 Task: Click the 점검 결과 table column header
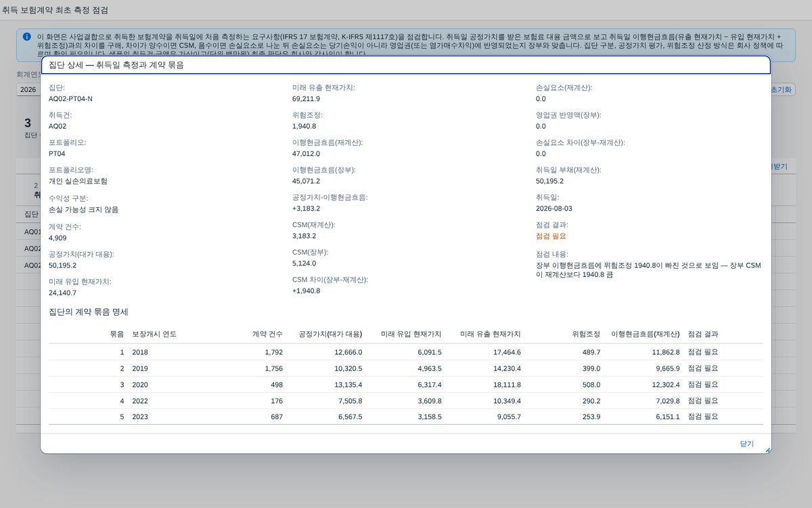[703, 334]
